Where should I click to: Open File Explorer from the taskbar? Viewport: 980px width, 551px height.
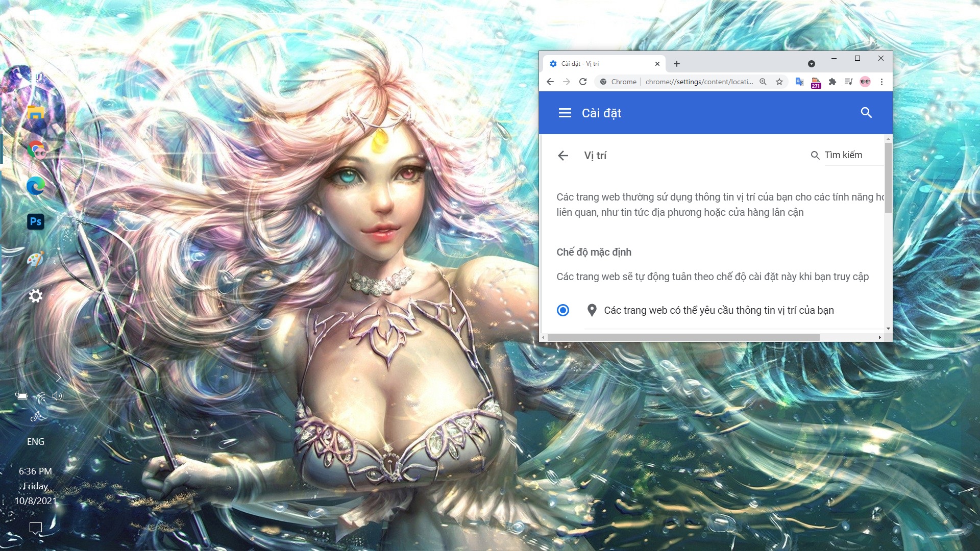(x=35, y=112)
